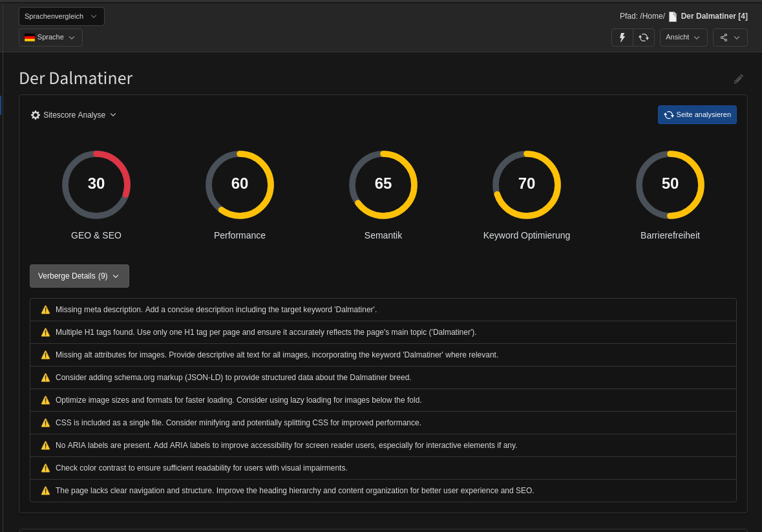762x532 pixels.
Task: Click the warning icon on the meta description row
Action: [x=45, y=309]
